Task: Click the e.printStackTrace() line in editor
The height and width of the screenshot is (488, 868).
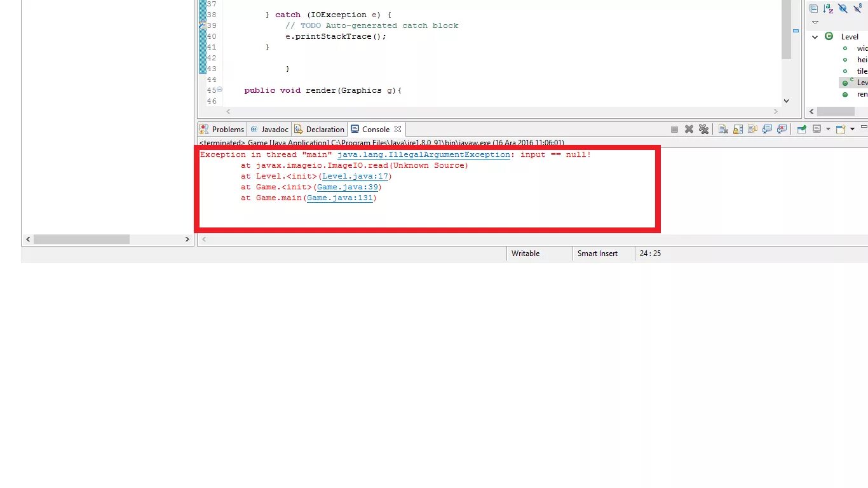Action: [x=336, y=36]
